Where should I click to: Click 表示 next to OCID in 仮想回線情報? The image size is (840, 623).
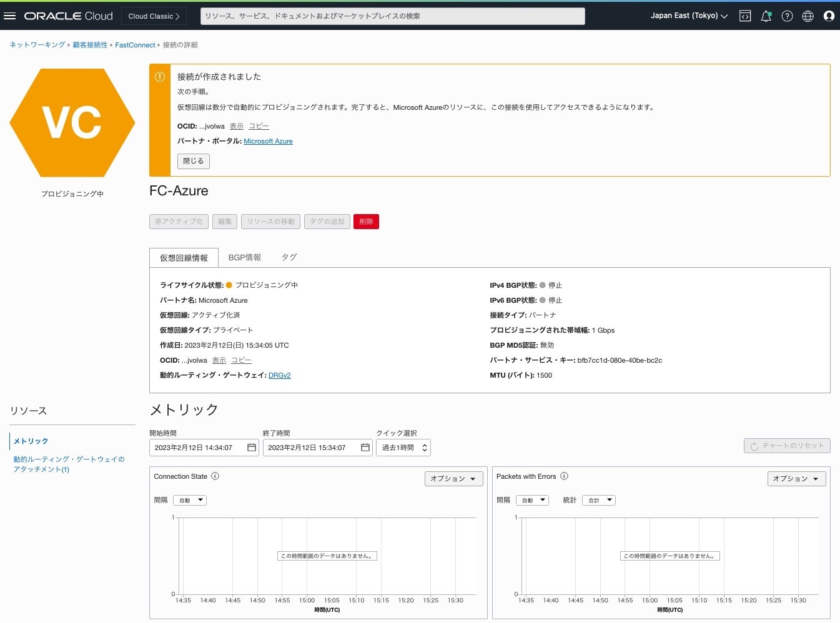tap(219, 360)
